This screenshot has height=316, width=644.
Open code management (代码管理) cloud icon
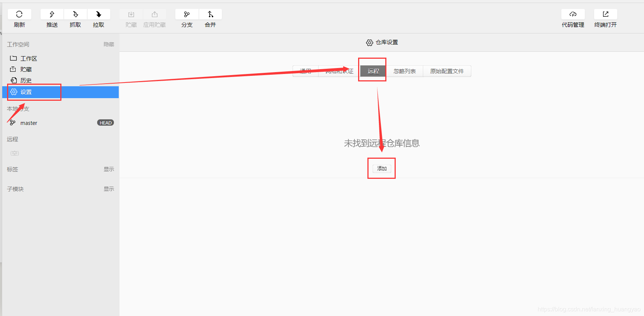tap(573, 14)
